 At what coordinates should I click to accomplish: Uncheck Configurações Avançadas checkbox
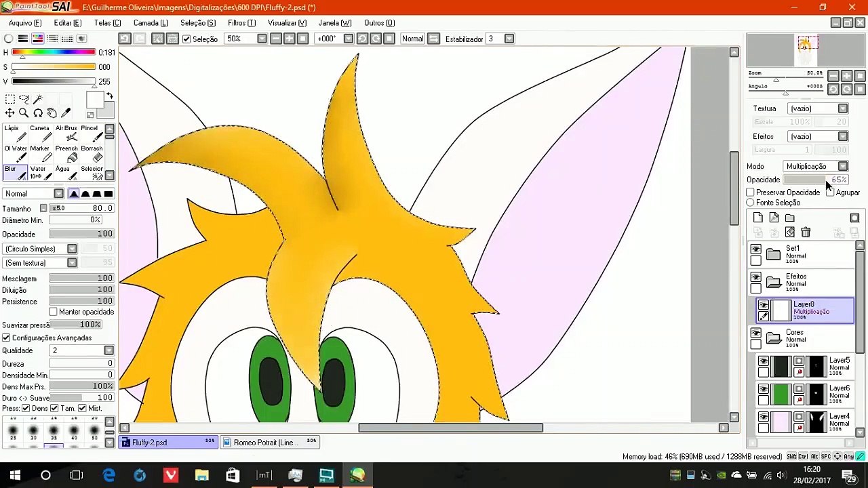tap(6, 338)
